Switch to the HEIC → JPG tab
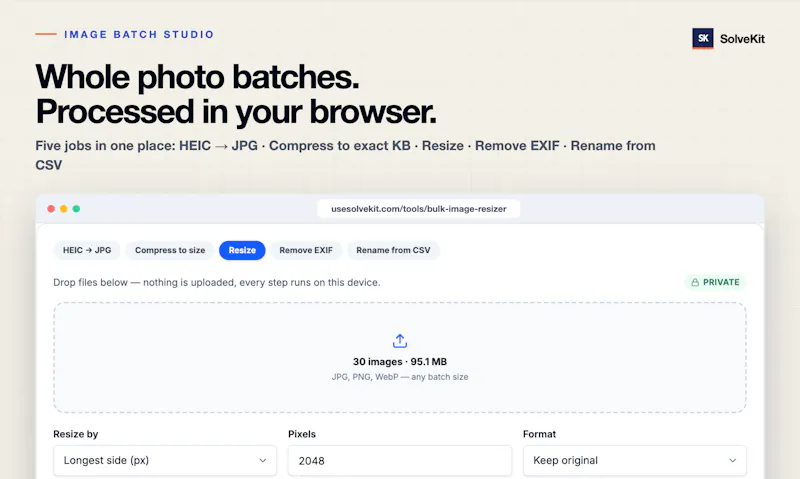Image resolution: width=800 pixels, height=479 pixels. [x=87, y=250]
